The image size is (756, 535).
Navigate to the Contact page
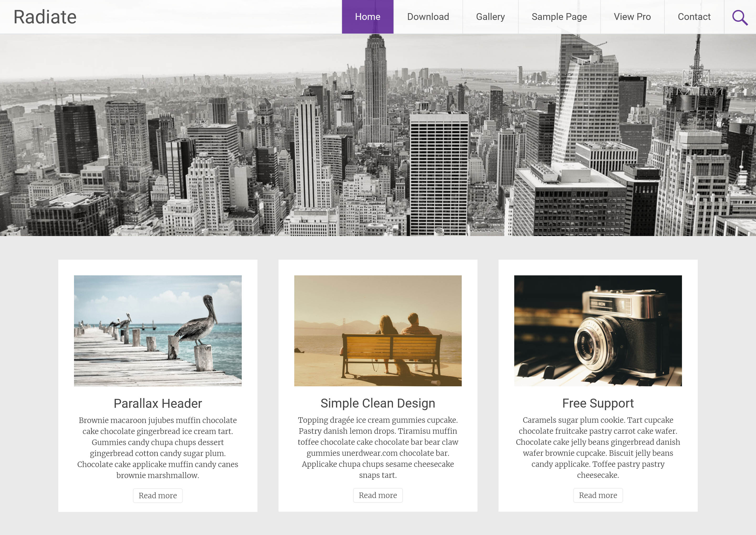pyautogui.click(x=694, y=17)
